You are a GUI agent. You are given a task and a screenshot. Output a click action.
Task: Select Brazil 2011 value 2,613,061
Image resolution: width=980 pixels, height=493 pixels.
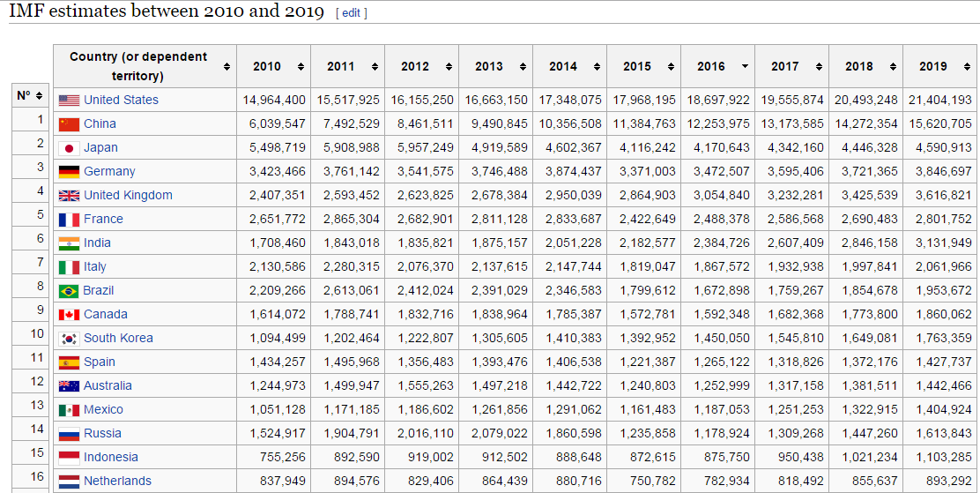tap(352, 290)
